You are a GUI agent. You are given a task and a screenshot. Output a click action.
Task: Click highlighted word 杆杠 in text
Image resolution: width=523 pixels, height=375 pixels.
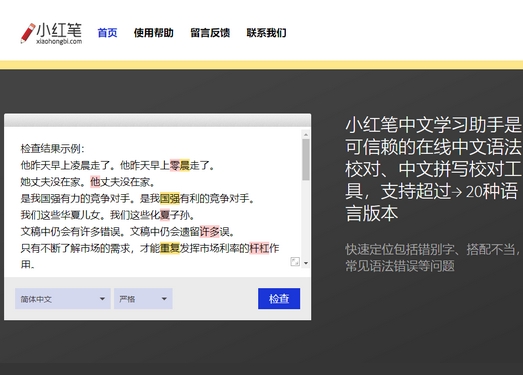coord(259,248)
